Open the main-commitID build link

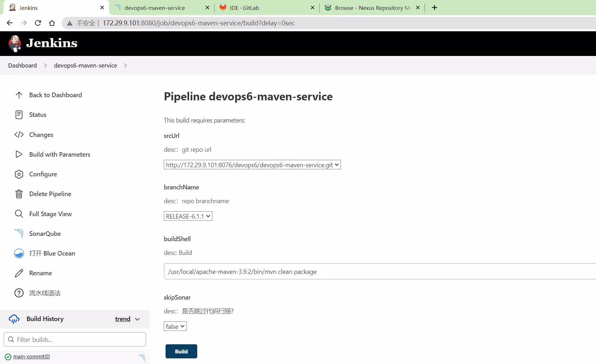pos(31,357)
